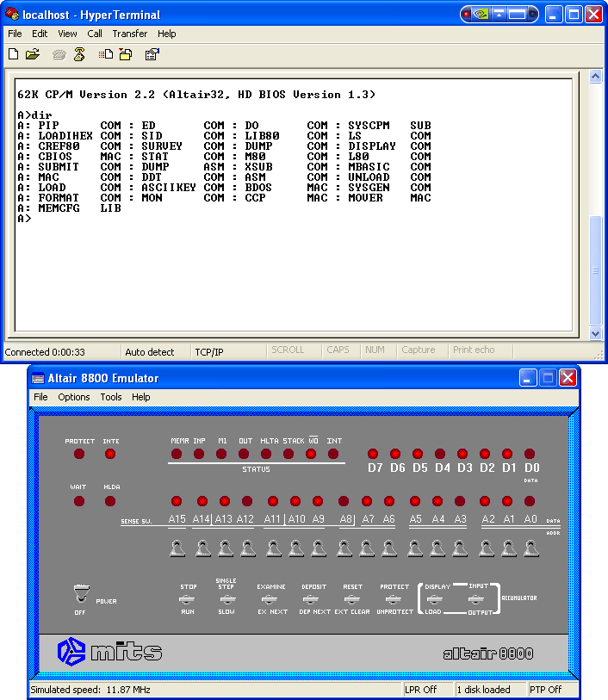Screen dimensions: 608x700
Task: Click the Receive file toolbar icon
Action: point(126,54)
